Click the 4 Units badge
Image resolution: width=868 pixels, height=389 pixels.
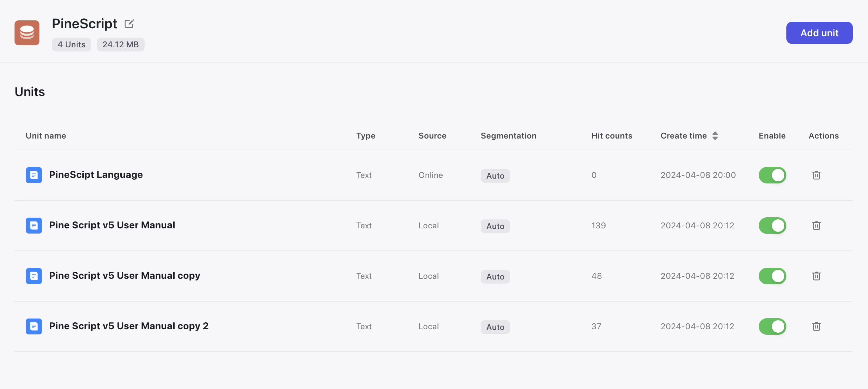[x=71, y=45]
